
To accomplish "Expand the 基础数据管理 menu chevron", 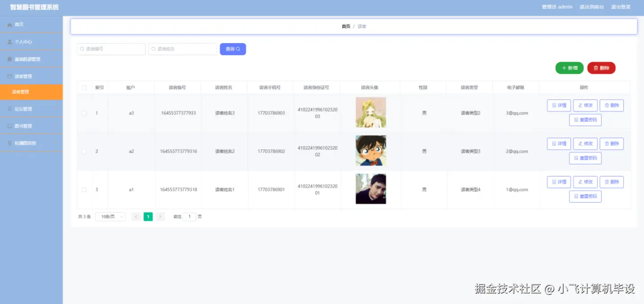I will coord(55,59).
